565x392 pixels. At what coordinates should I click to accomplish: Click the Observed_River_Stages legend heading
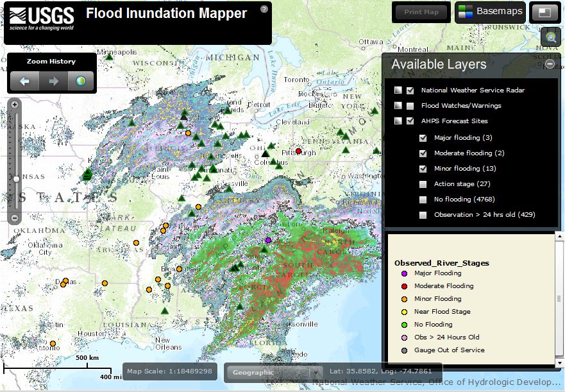click(442, 263)
